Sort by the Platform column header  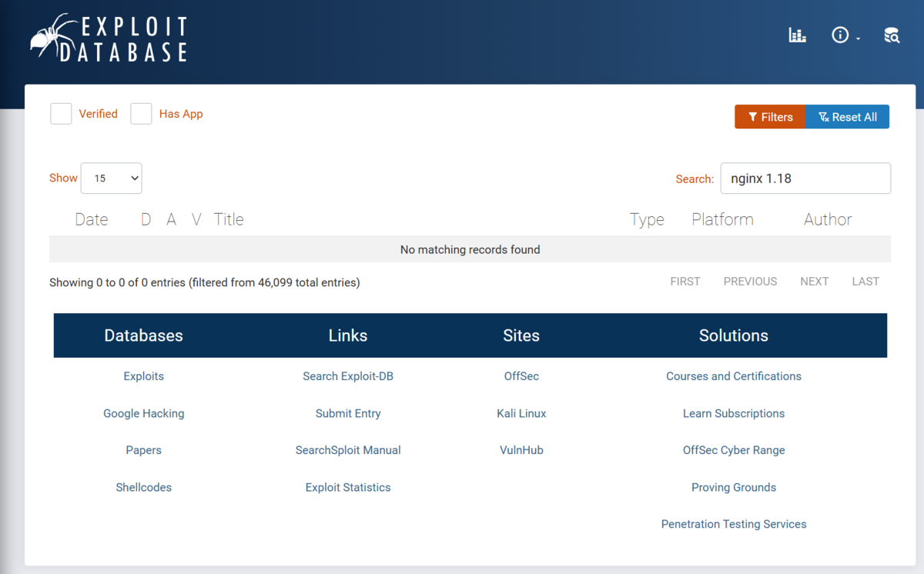click(x=722, y=219)
